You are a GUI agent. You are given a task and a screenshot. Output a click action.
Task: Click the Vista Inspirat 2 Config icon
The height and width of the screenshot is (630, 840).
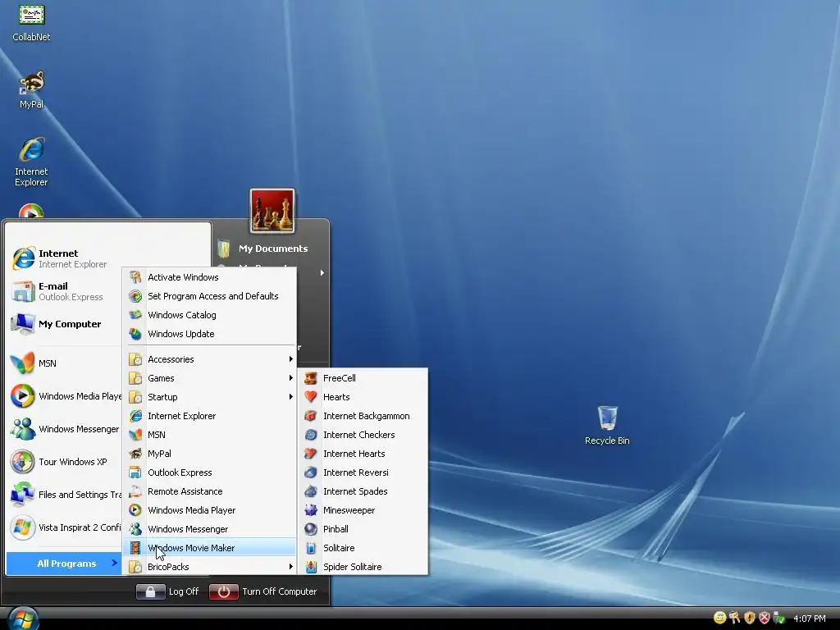click(x=22, y=527)
